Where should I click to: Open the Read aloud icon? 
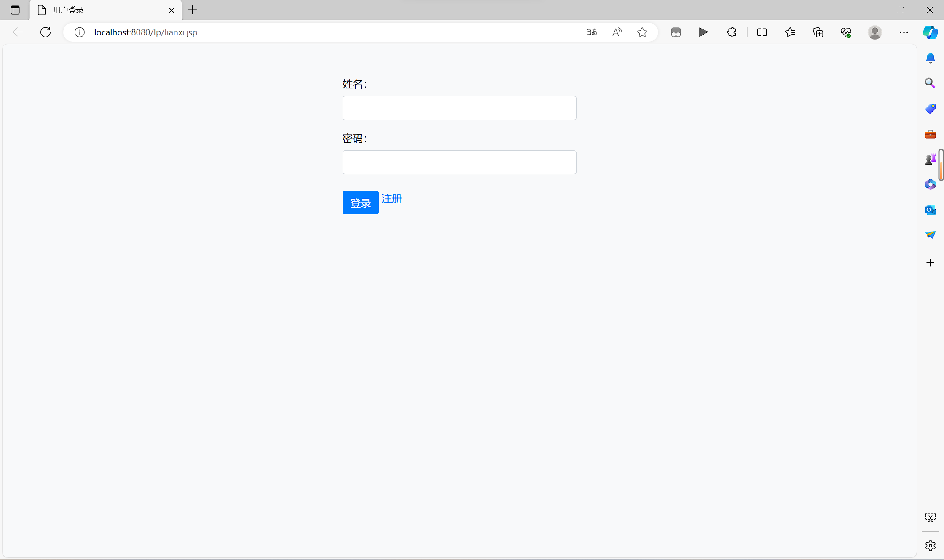[617, 32]
